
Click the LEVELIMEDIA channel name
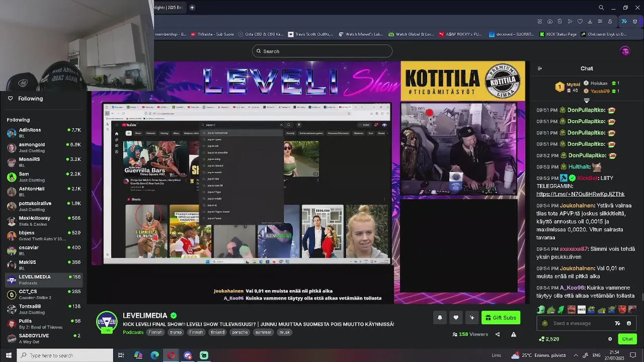pos(146,315)
